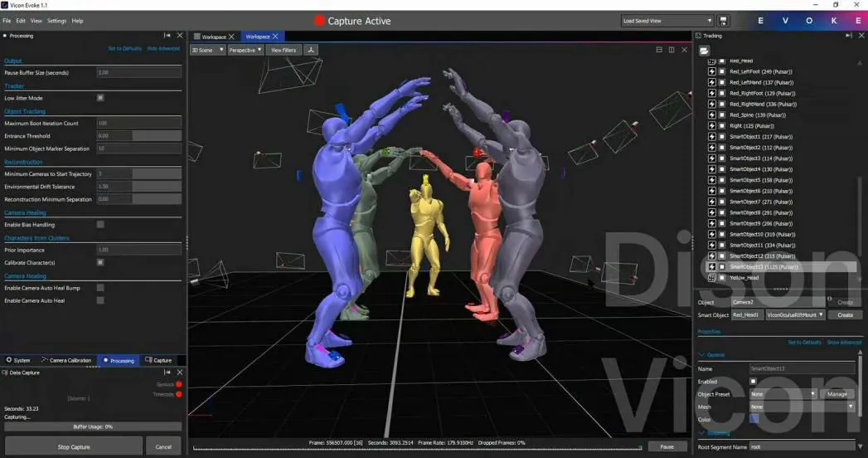Image resolution: width=868 pixels, height=458 pixels.
Task: Click the cluster icon next to Yellow_Head
Action: tap(712, 277)
